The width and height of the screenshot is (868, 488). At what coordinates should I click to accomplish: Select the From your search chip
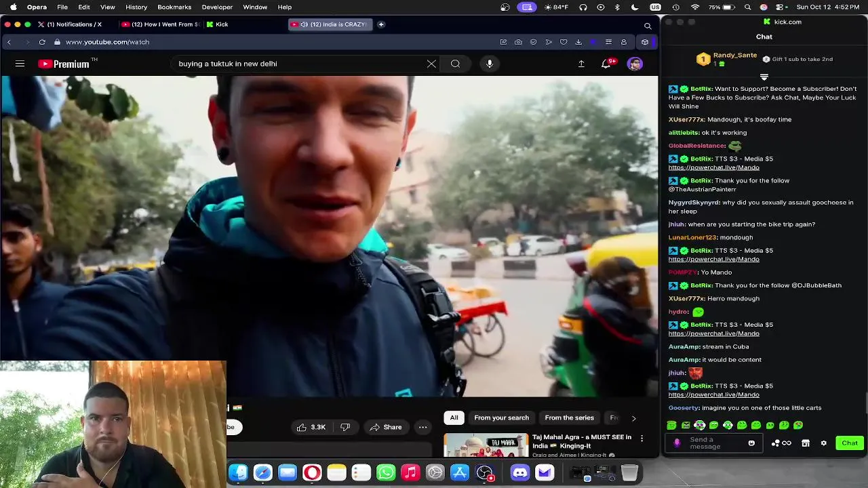[501, 418]
